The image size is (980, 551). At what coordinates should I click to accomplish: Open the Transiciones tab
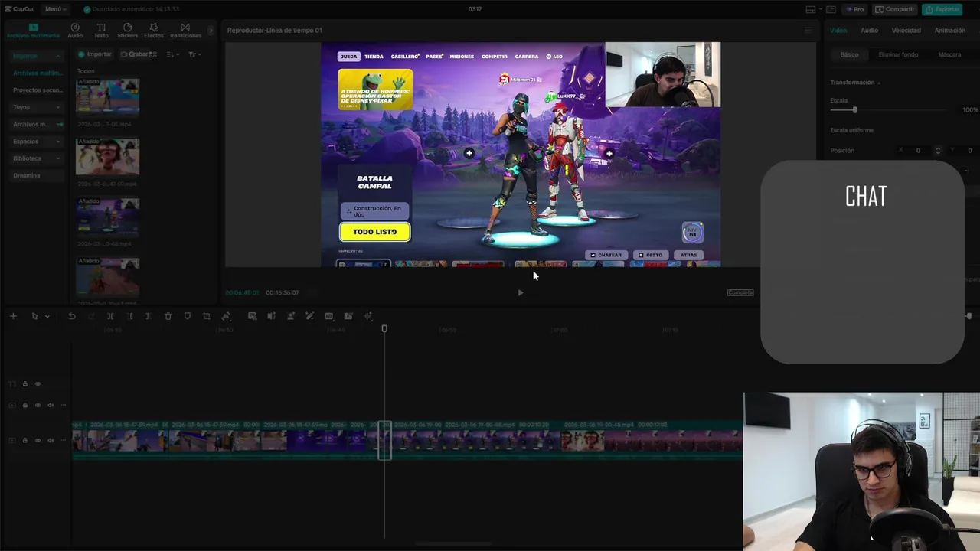coord(185,31)
